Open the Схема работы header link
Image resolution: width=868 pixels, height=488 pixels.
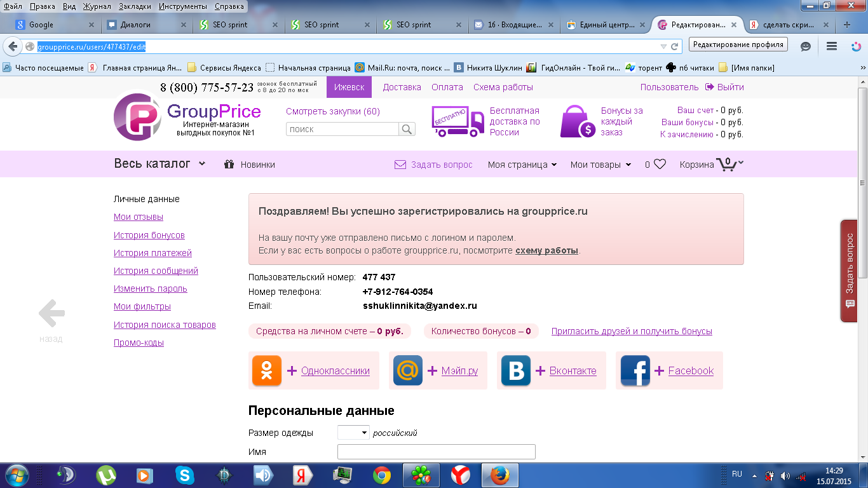(x=503, y=87)
